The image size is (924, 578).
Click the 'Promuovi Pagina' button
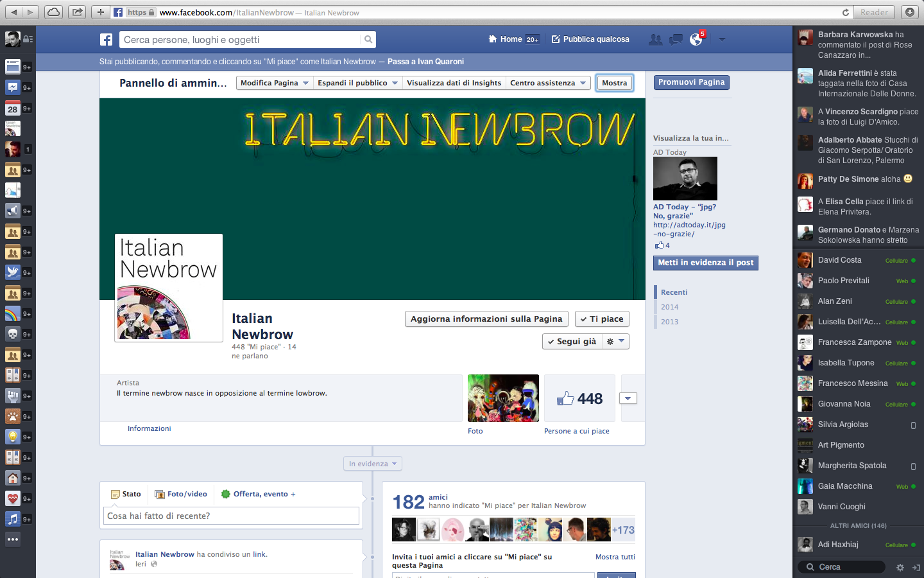click(691, 82)
